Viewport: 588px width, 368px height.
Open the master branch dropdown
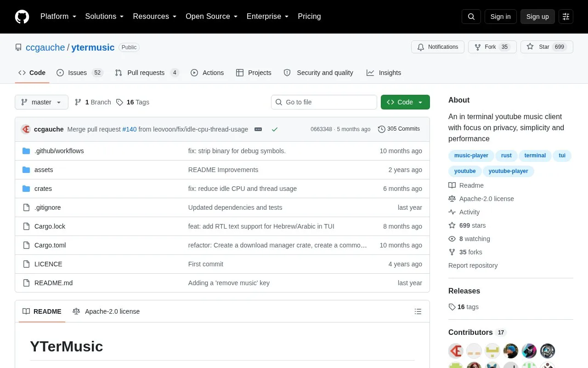tap(41, 102)
